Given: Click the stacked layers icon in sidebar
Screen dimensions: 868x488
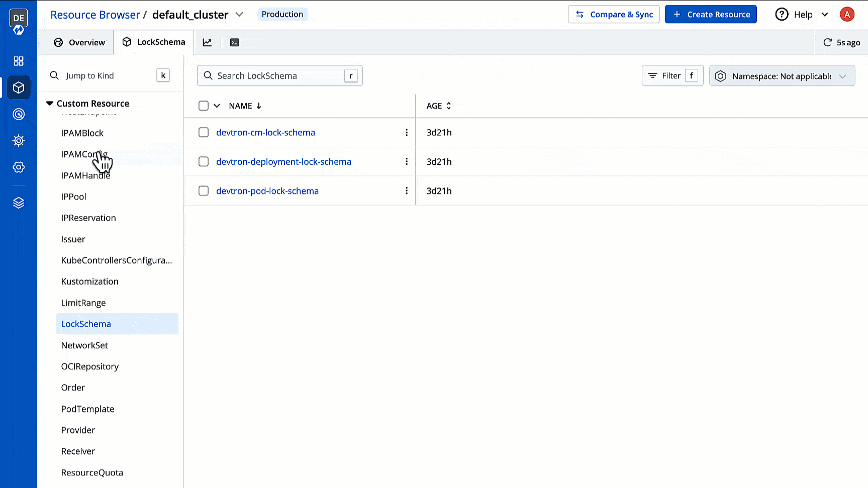Looking at the screenshot, I should click(x=19, y=203).
